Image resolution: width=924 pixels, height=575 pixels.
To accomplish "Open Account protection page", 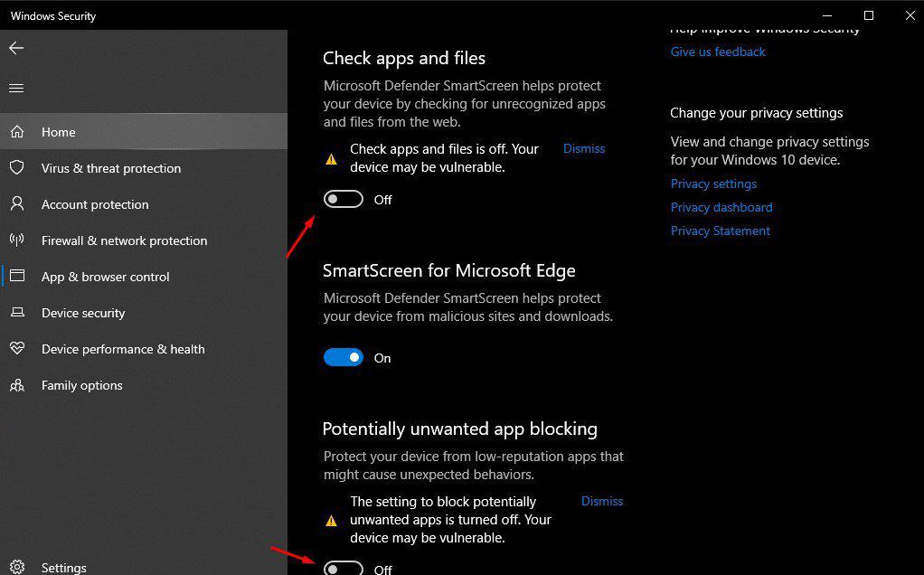I will pyautogui.click(x=144, y=203).
